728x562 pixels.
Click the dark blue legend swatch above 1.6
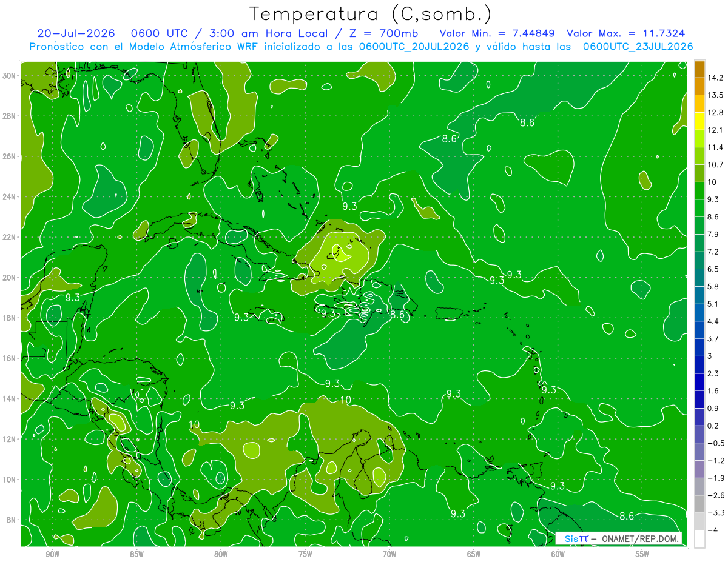(x=699, y=381)
